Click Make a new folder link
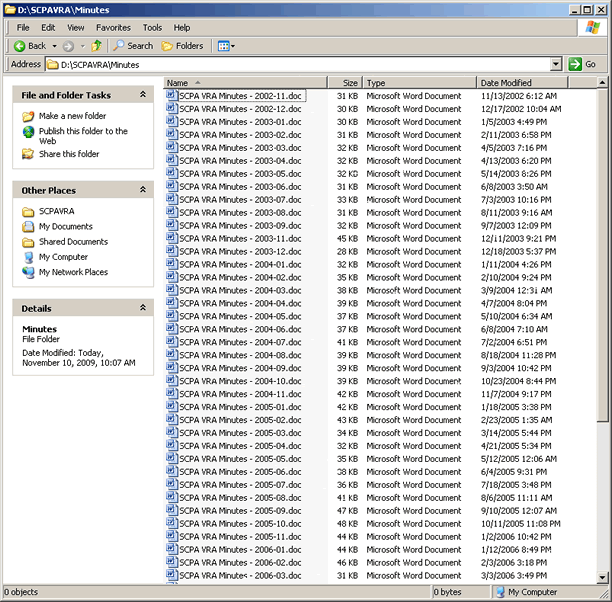The height and width of the screenshot is (602, 612). coord(73,116)
